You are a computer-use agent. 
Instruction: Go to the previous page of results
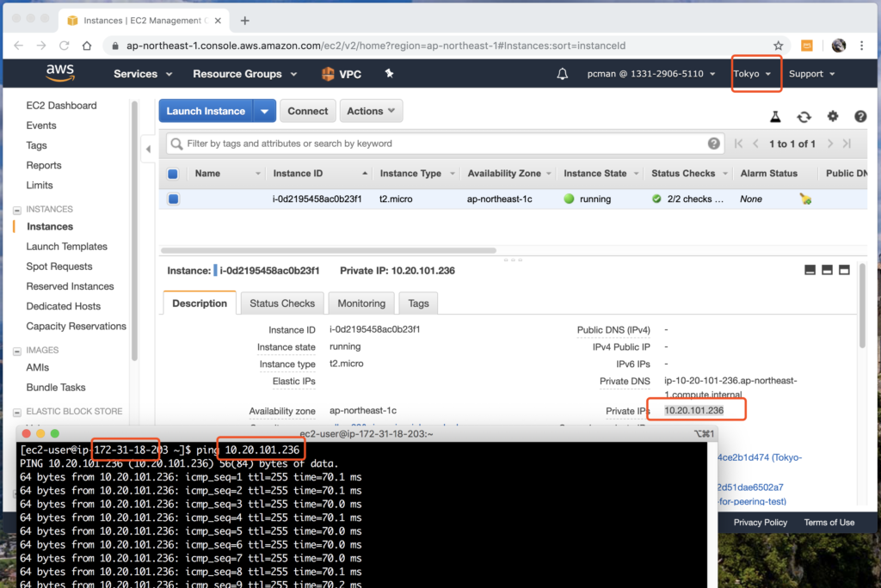[755, 144]
